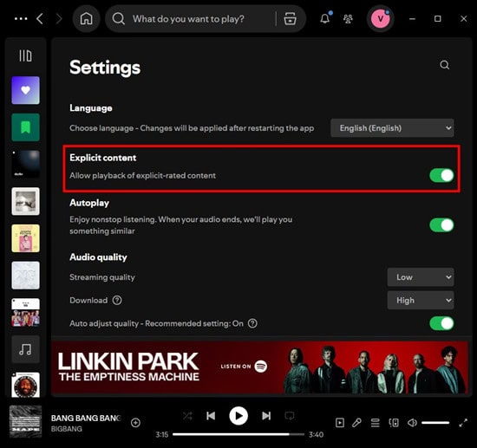
Task: Expand Your Library sidebar
Action: (25, 55)
